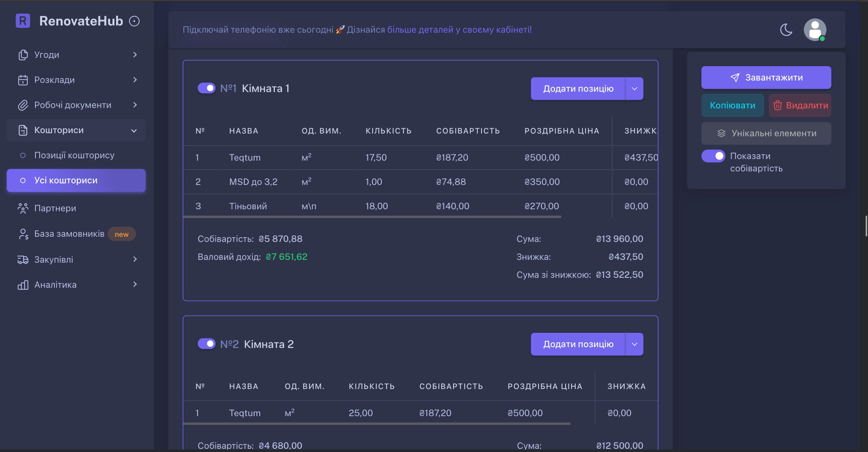Click the Кімната 2 table horizontal scrollbar

pyautogui.click(x=377, y=424)
